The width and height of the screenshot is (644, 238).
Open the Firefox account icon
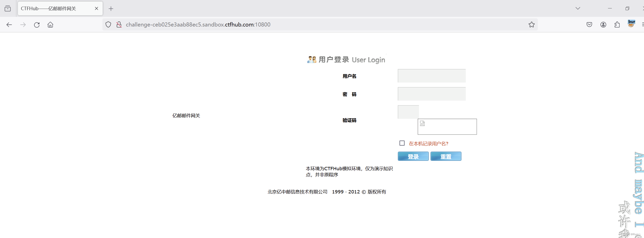[x=603, y=24]
